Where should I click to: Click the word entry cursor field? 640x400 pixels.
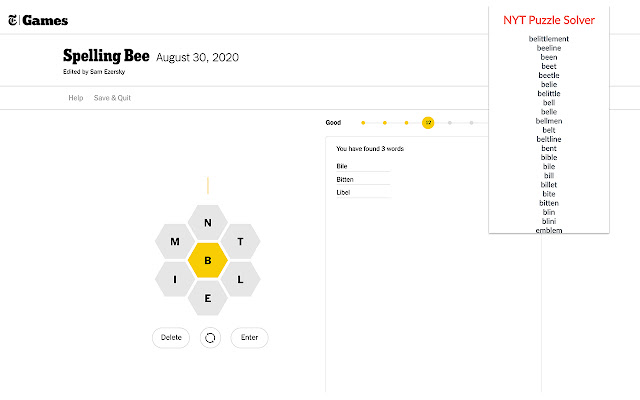[208, 186]
